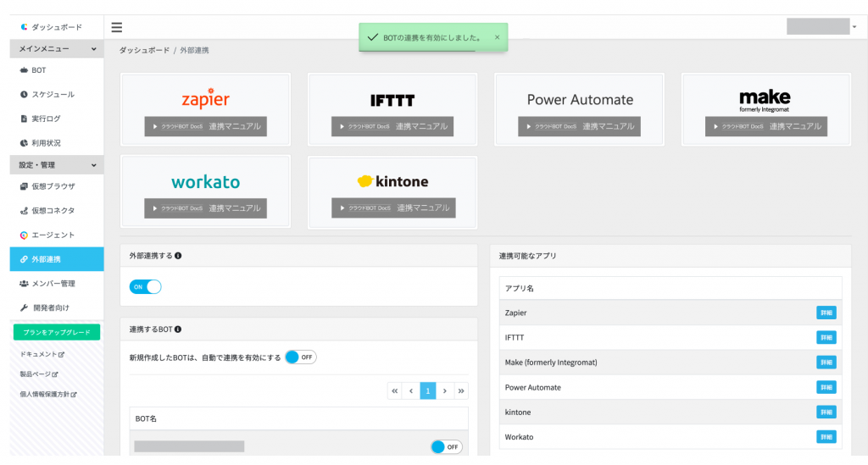Open the スケジュール clock icon item
The height and width of the screenshot is (465, 868).
(x=24, y=95)
